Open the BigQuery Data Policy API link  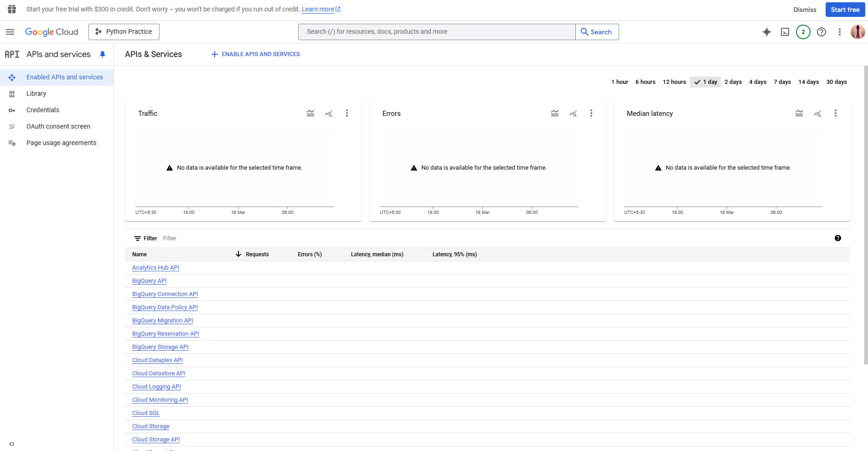165,307
